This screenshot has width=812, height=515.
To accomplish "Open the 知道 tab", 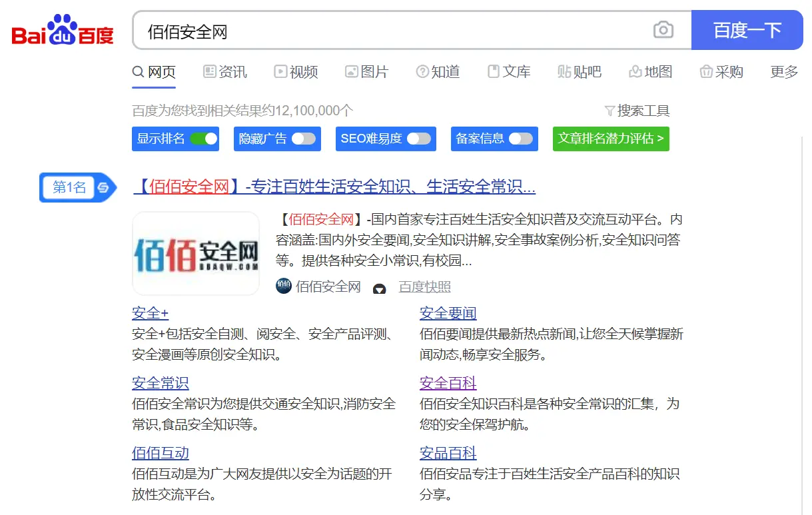I will pyautogui.click(x=438, y=72).
